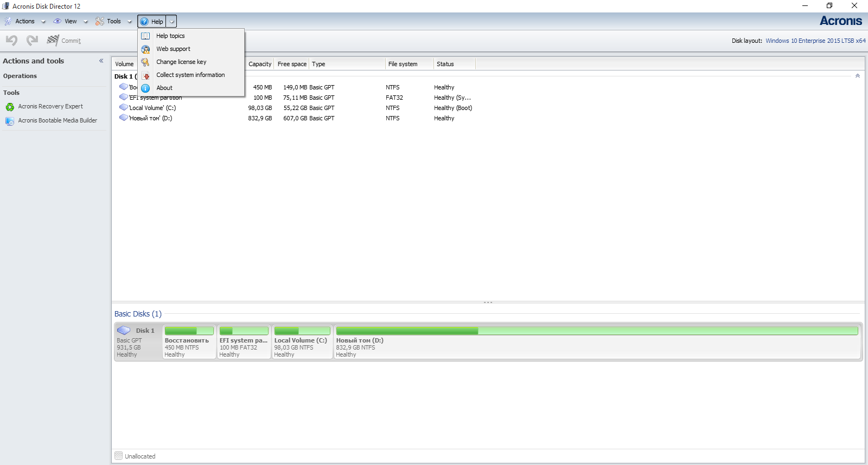Select Change license key menu entry
The height and width of the screenshot is (465, 868).
pyautogui.click(x=191, y=62)
